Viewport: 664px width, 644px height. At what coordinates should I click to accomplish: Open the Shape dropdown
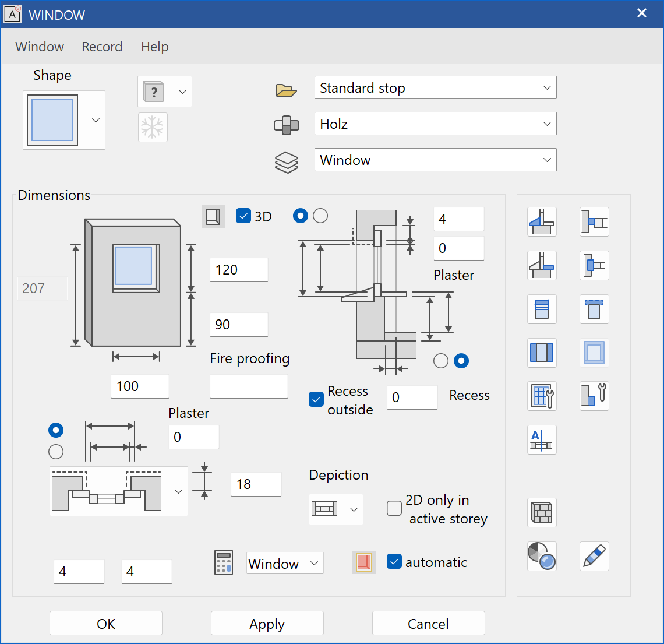(64, 120)
